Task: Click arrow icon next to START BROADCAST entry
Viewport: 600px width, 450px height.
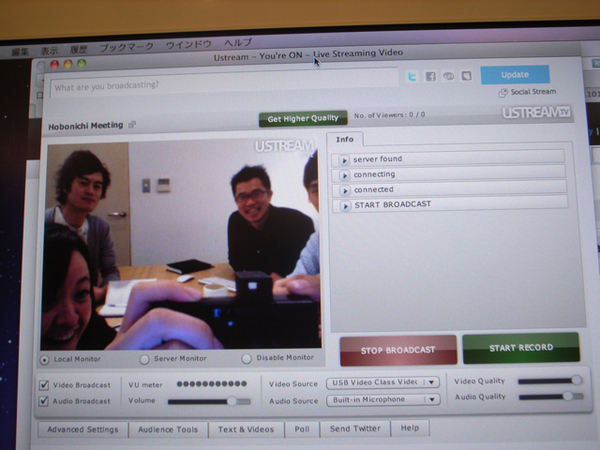Action: pos(345,204)
